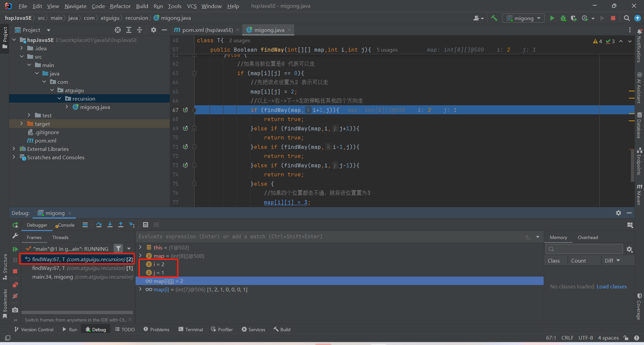Click the Step Over debug icon

[x=99, y=225]
